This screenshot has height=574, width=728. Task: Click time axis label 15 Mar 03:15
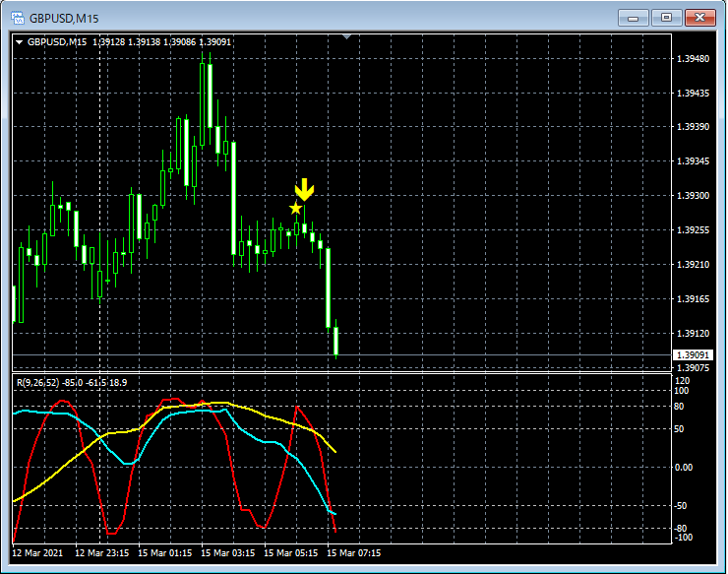tap(228, 553)
